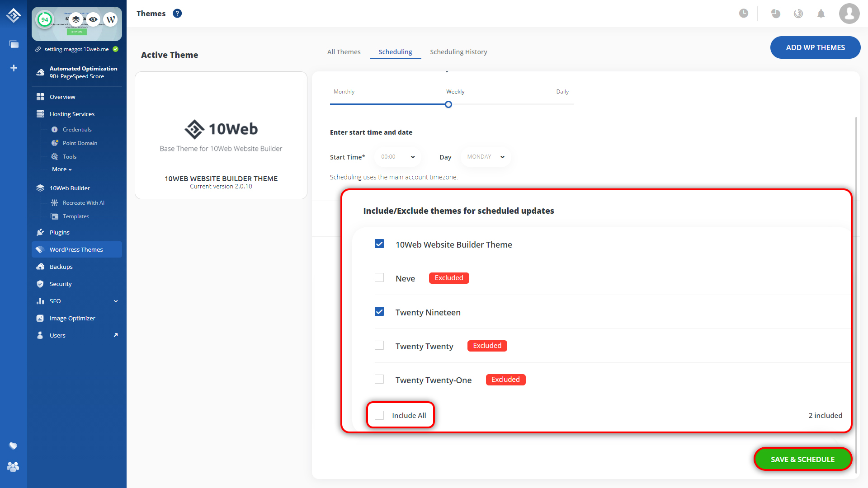Open the user profile avatar
Viewport: 868px width, 488px height.
(x=849, y=14)
